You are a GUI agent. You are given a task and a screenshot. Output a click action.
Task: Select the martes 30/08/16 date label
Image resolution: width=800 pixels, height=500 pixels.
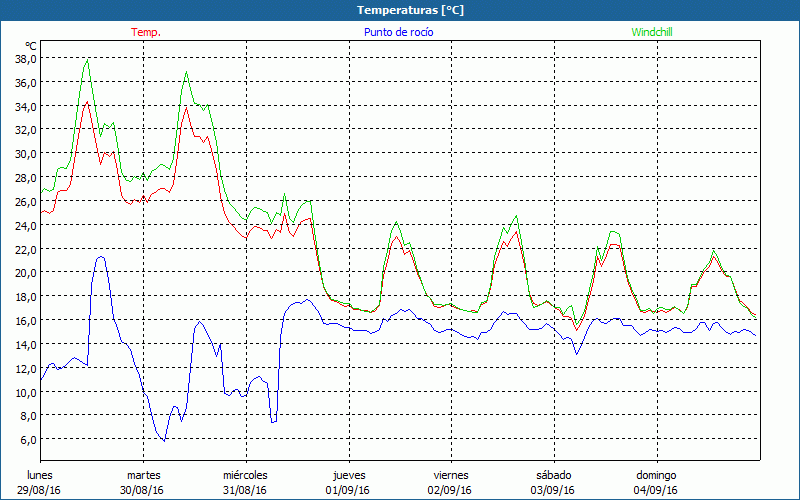144,482
